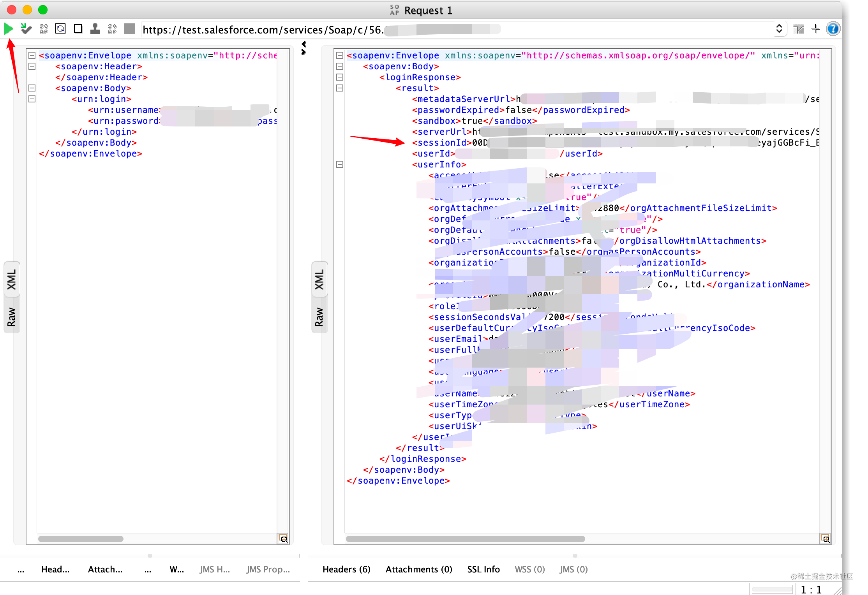Viewport: 868px width, 595px height.
Task: Open response Headers (6) tab
Action: pos(346,569)
